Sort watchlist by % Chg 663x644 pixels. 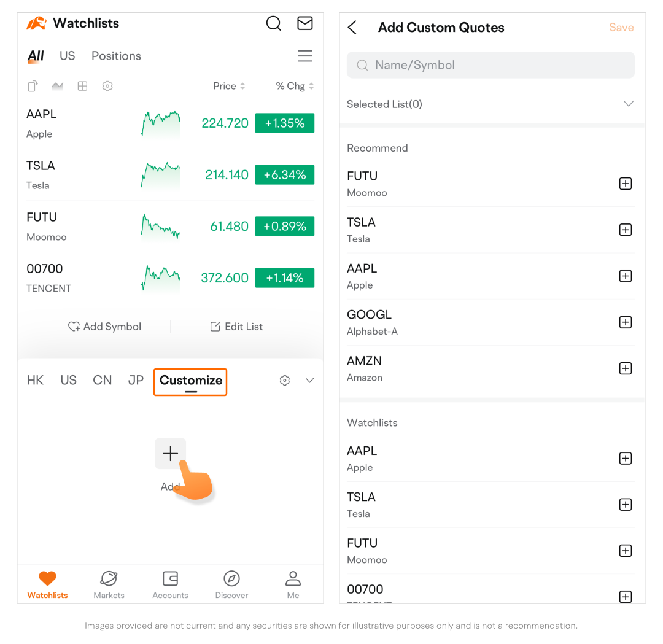[294, 87]
